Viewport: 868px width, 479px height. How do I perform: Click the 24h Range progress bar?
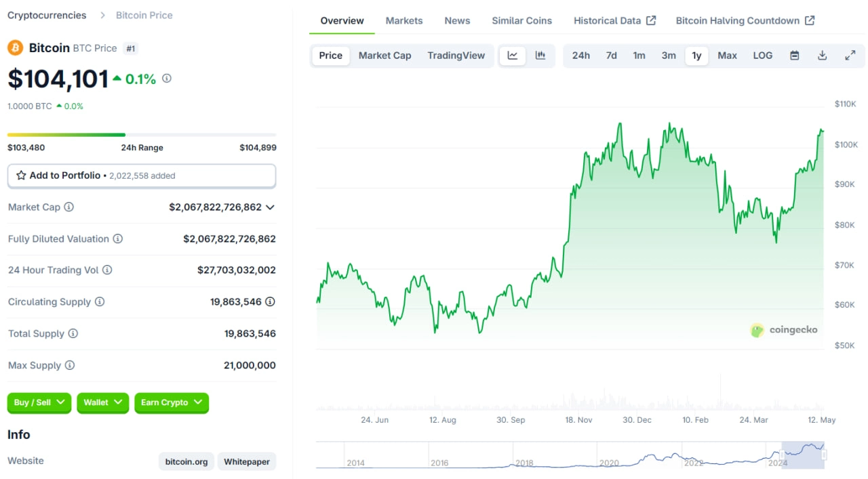pos(142,135)
